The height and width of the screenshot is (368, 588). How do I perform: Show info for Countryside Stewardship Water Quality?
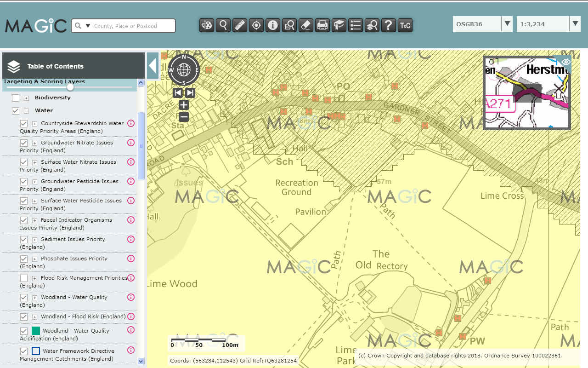tap(130, 123)
